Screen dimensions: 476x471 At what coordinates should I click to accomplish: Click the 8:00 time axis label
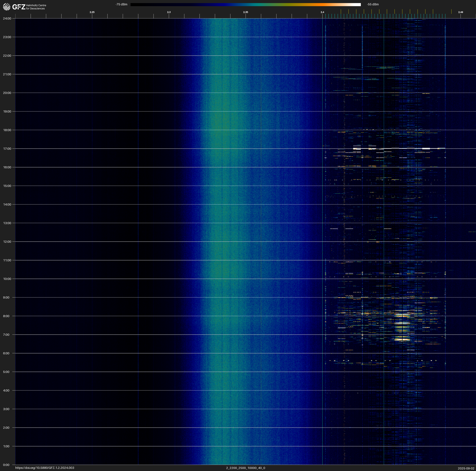(6, 316)
